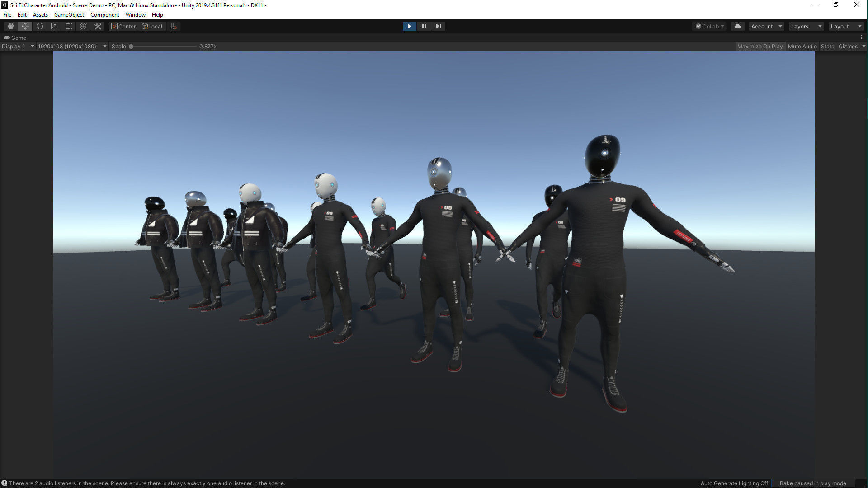868x488 pixels.
Task: Click the cloud services icon
Action: [x=738, y=26]
